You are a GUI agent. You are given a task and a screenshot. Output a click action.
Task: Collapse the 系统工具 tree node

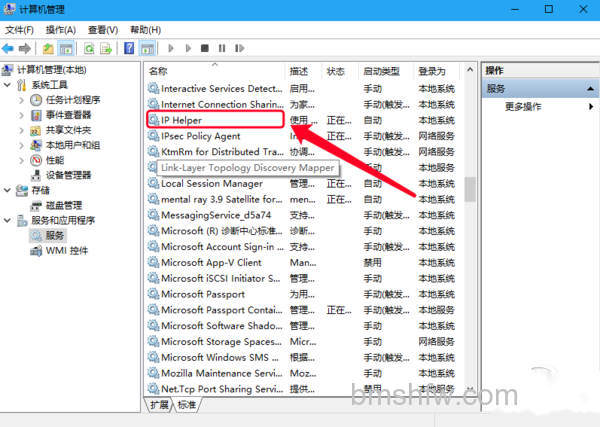tap(7, 85)
